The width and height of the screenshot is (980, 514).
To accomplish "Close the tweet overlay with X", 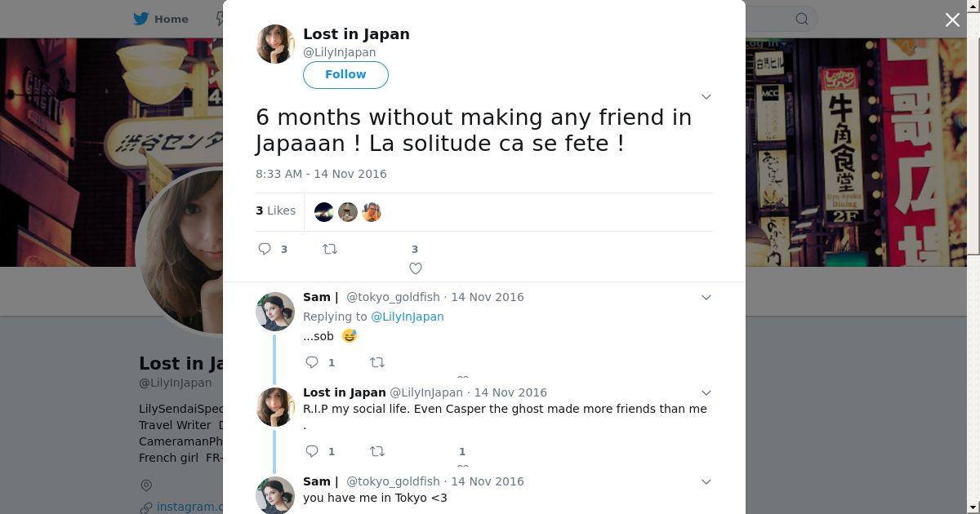I will point(952,20).
